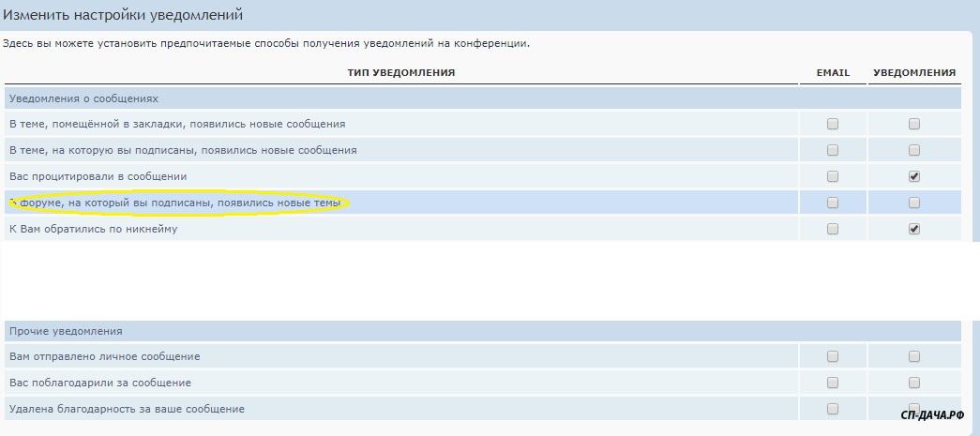Enable board notification for private messages
Viewport: 980px width, 436px height.
point(914,356)
